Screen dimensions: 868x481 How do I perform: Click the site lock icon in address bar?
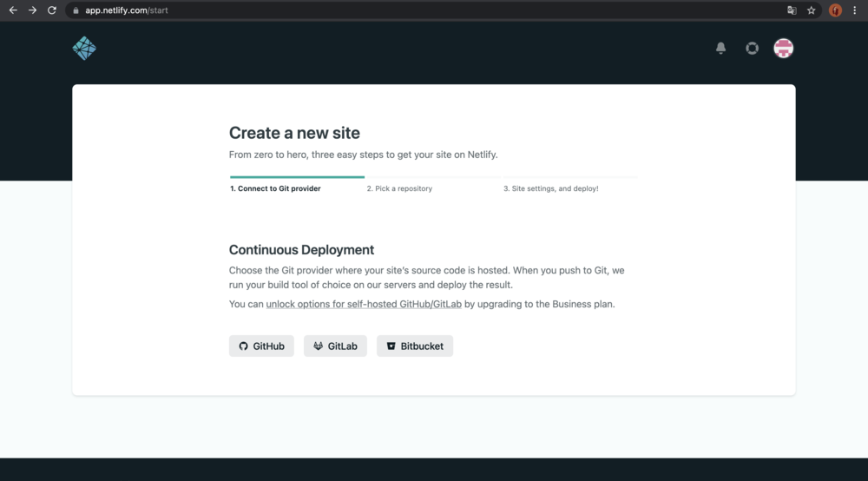76,10
